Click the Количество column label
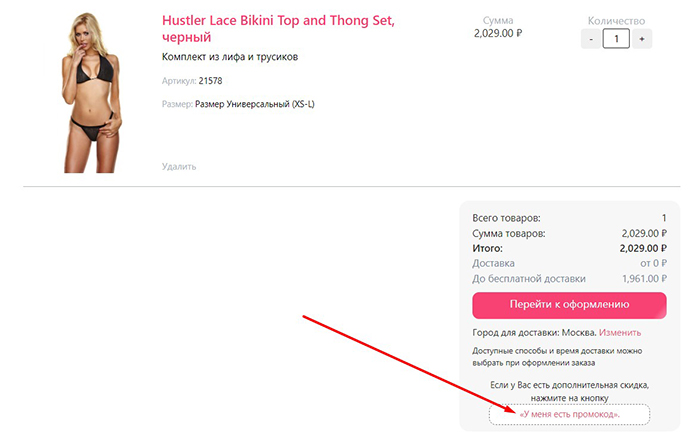This screenshot has height=438, width=700. point(617,20)
